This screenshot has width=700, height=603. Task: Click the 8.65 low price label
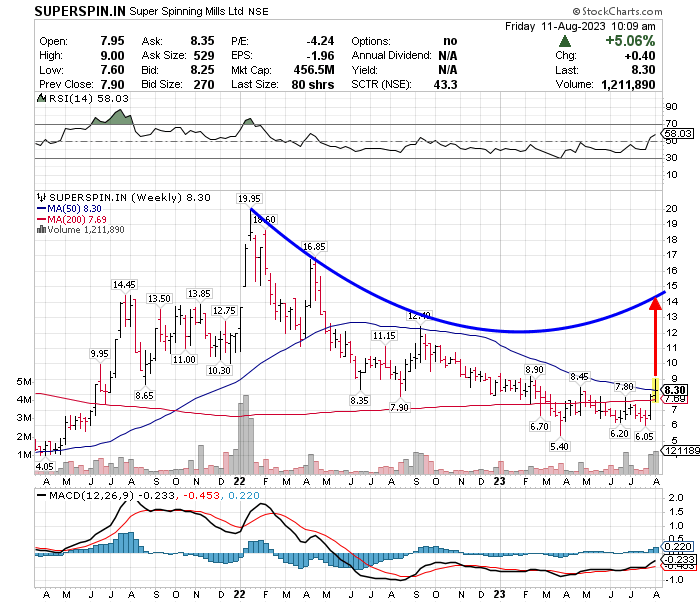pyautogui.click(x=144, y=395)
